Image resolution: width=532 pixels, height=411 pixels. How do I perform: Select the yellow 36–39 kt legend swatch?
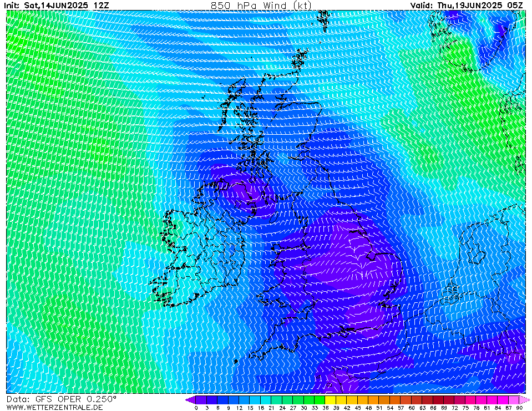pos(331,400)
